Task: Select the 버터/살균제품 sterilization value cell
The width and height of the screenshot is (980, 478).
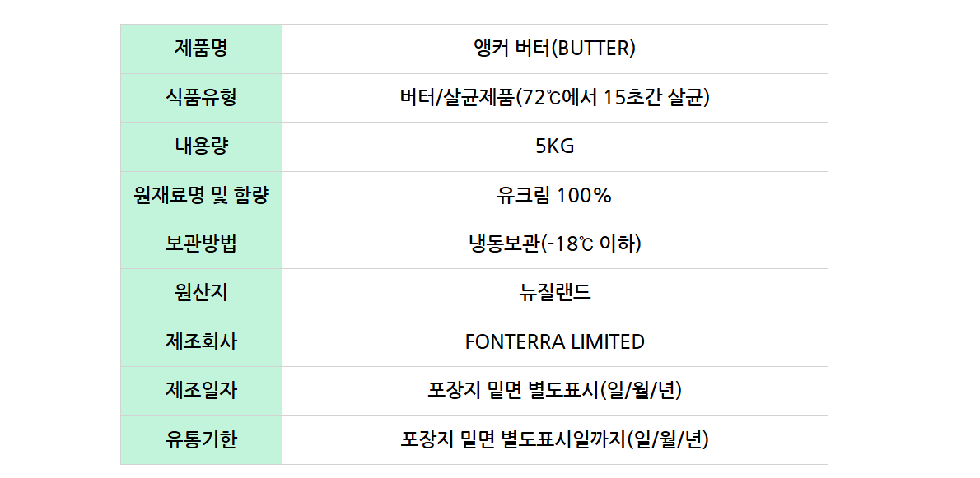Action: click(554, 98)
